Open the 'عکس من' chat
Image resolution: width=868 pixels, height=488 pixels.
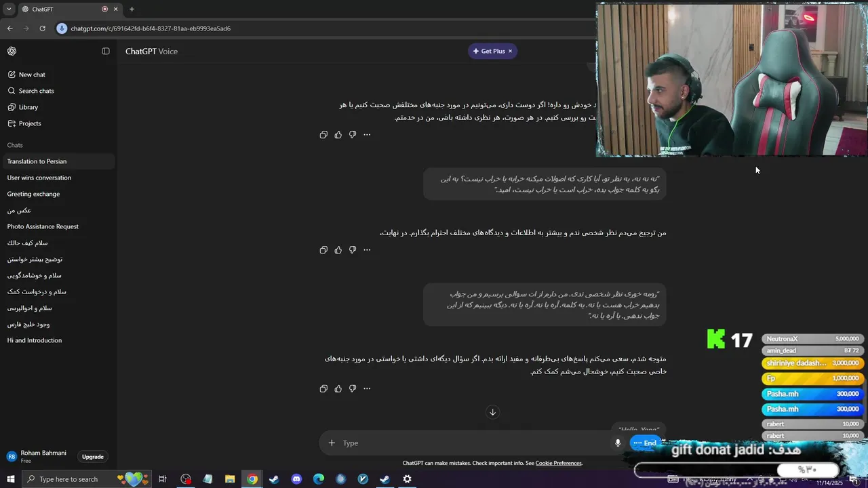pos(58,210)
